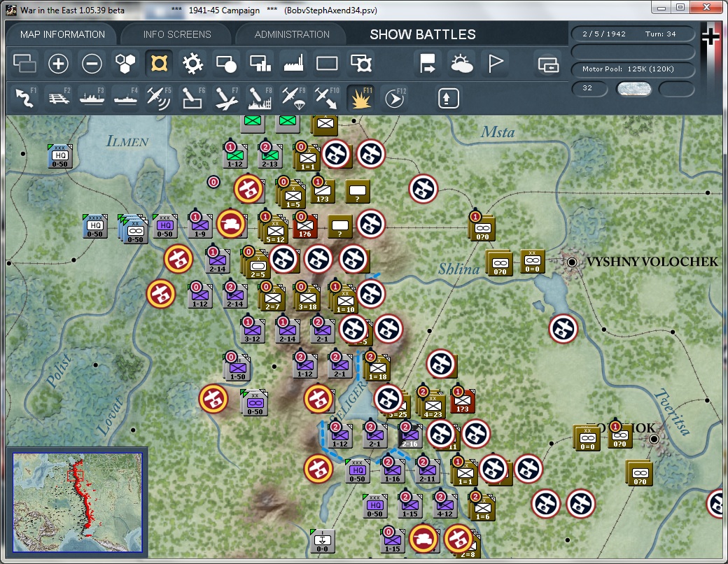
Task: Select F4 amphibious transport mode
Action: pyautogui.click(x=125, y=98)
